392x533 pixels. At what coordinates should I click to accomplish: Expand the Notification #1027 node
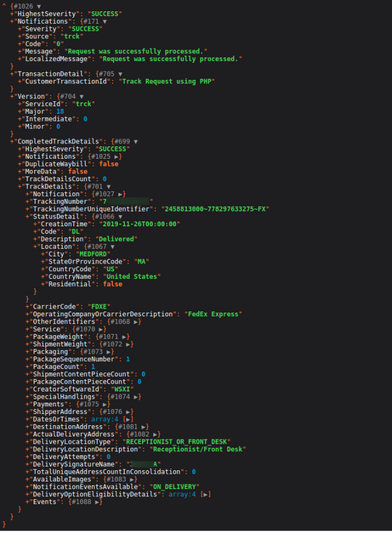121,194
